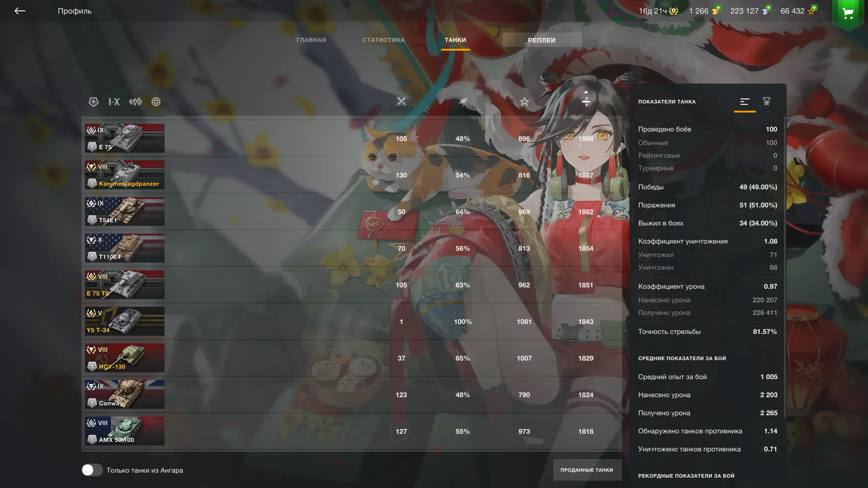Click the Выжил в боях row

coord(708,223)
